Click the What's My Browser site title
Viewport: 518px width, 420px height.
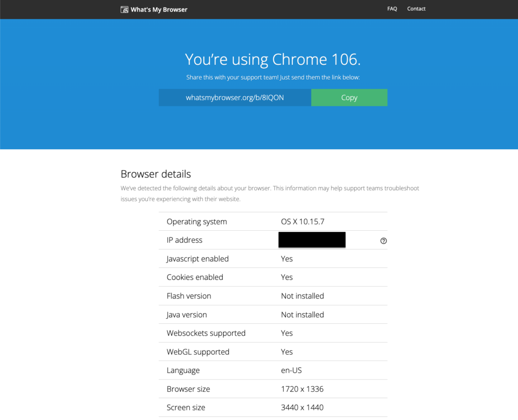pos(159,10)
